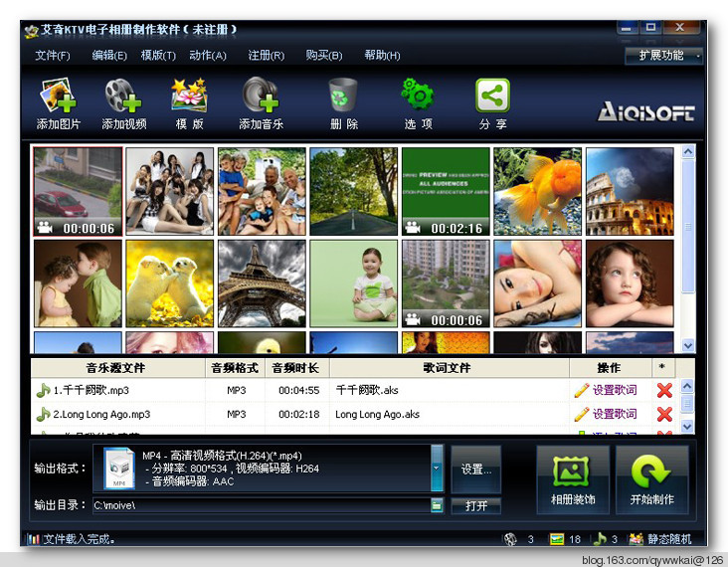728x567 pixels.
Task: Click thumbnail scrollbar up arrow
Action: click(x=688, y=151)
